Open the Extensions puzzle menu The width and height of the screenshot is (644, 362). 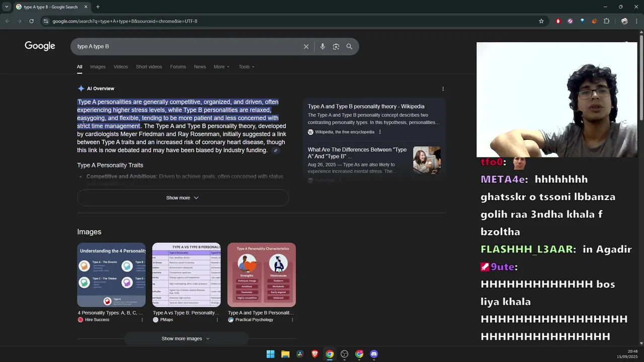[x=606, y=21]
